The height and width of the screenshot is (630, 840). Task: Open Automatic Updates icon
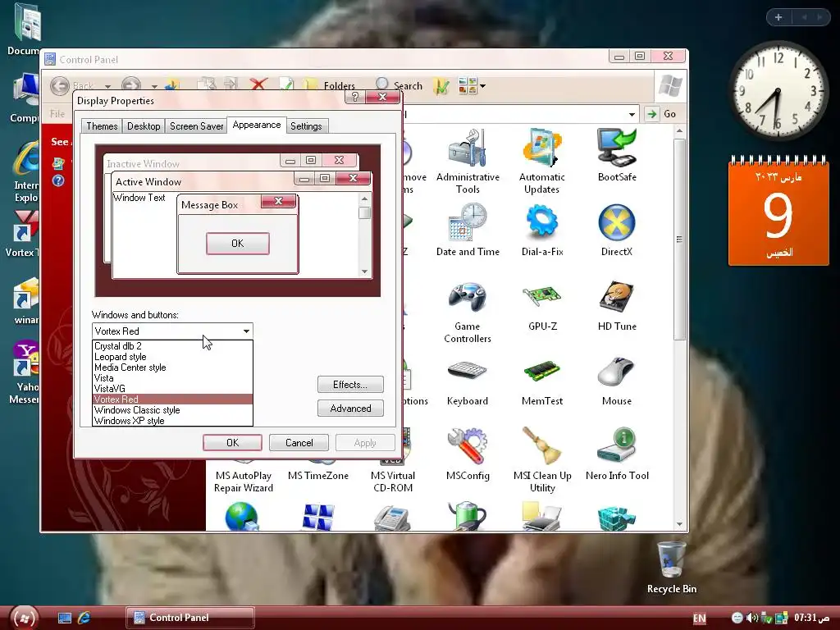(541, 161)
